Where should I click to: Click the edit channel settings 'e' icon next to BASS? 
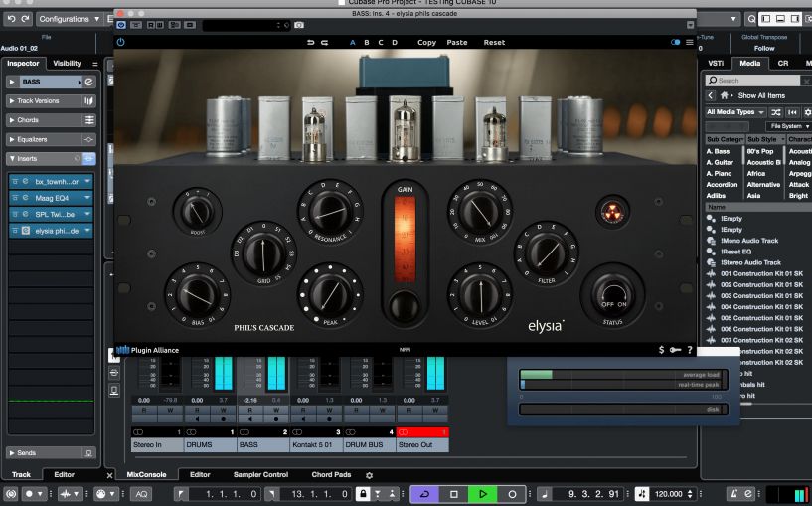pos(89,82)
